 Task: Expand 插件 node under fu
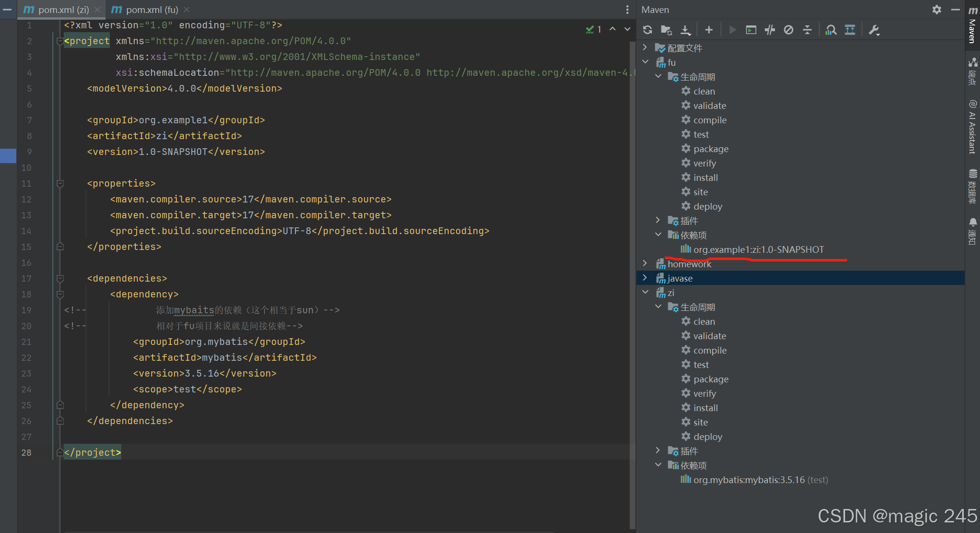click(658, 220)
